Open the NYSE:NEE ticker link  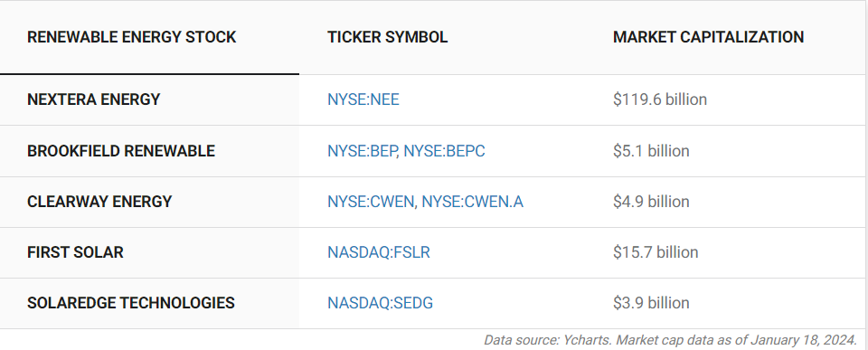coord(363,99)
